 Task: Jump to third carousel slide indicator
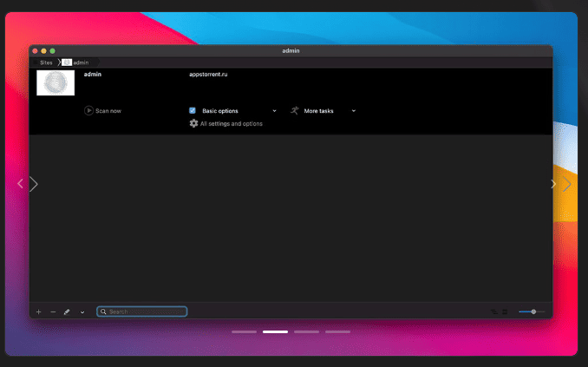coord(306,331)
